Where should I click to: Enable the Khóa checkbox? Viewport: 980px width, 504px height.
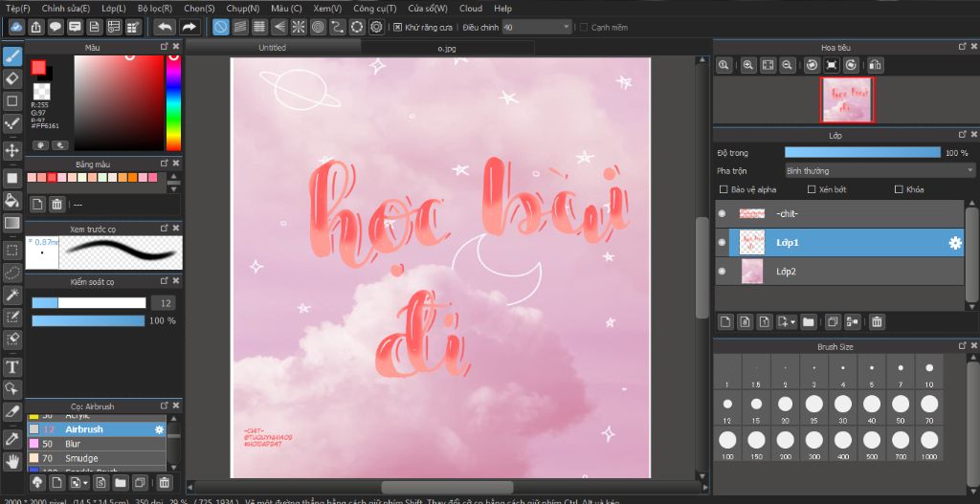tap(900, 189)
